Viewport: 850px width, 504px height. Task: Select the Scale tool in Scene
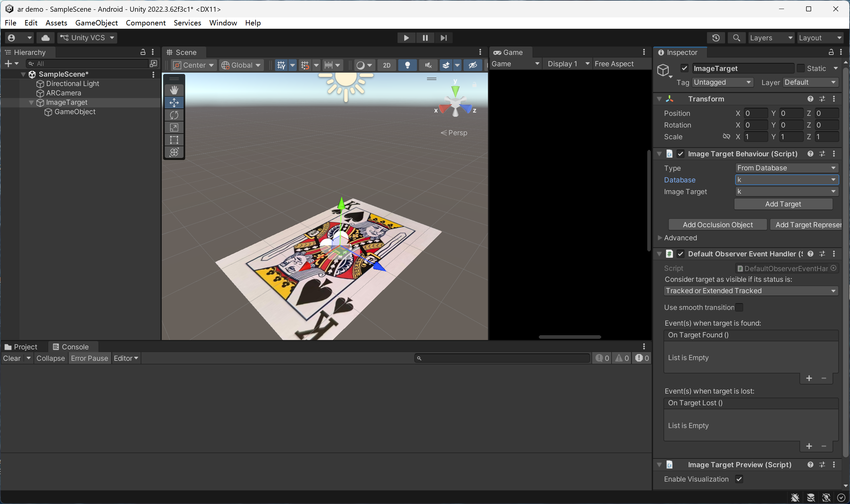174,128
